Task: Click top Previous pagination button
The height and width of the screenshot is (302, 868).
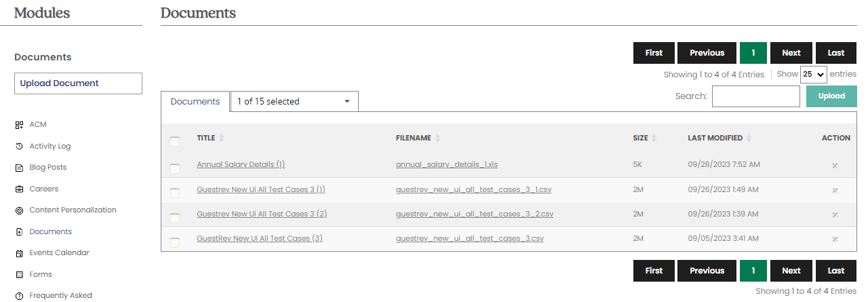Action: [707, 53]
